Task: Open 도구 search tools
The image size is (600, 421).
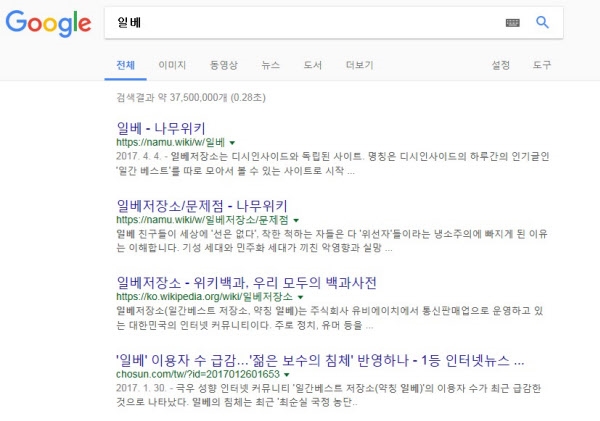Action: point(542,65)
